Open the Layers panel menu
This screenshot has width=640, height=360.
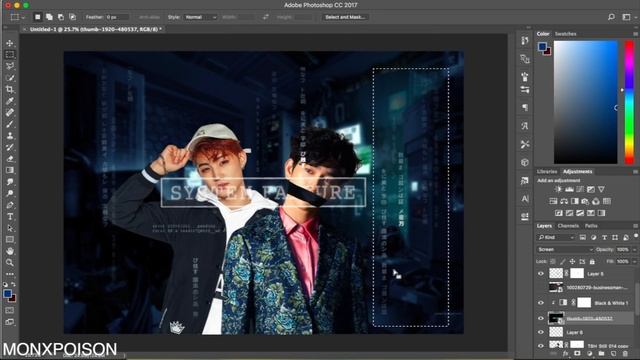click(x=635, y=226)
